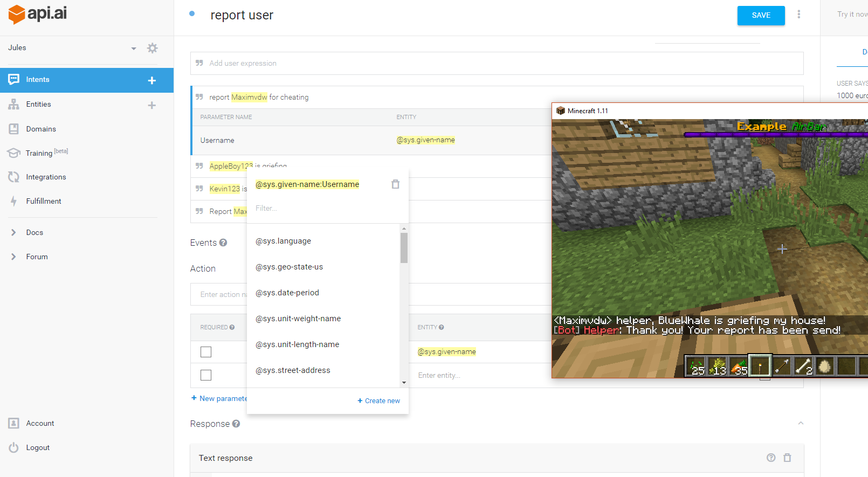The width and height of the screenshot is (868, 477).
Task: Click the entity list scroll down arrow
Action: tap(404, 383)
